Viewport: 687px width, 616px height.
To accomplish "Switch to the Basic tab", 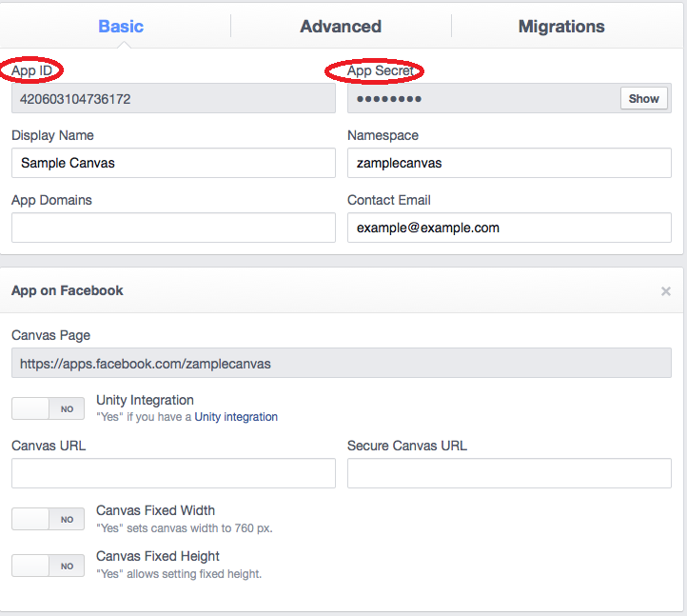I will click(121, 27).
